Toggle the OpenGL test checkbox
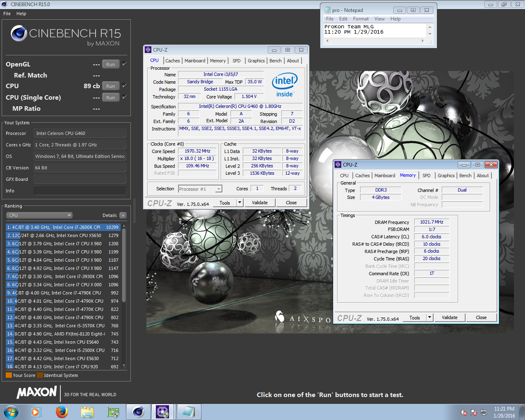The width and height of the screenshot is (525, 420). tap(124, 64)
